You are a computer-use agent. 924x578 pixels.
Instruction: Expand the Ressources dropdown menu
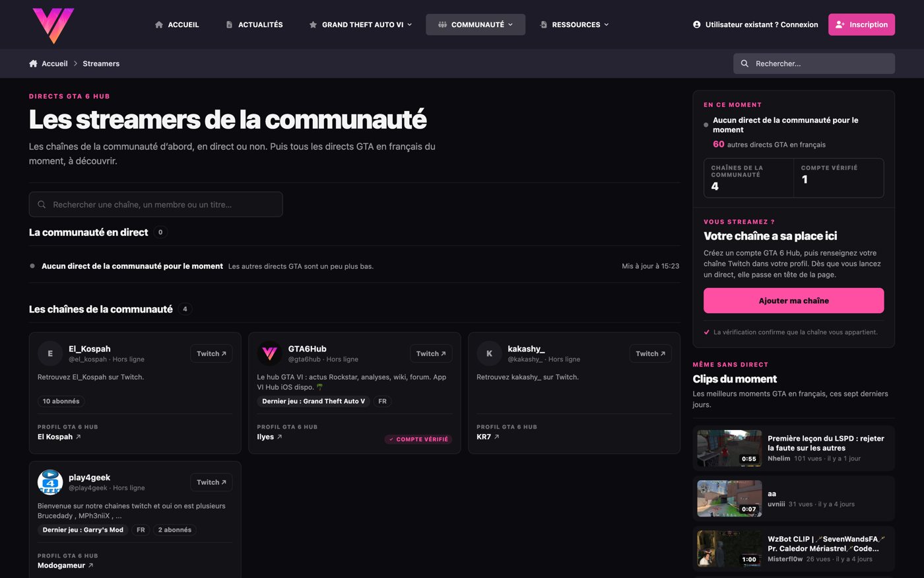click(574, 24)
